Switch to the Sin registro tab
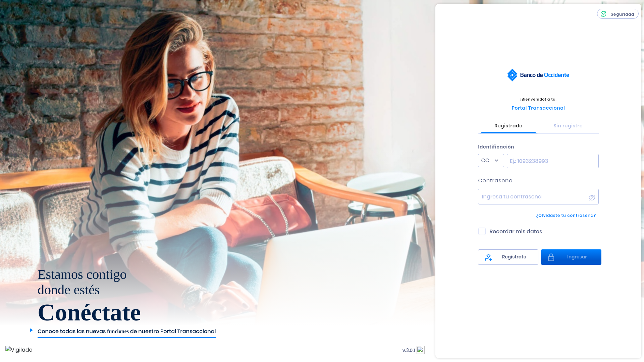Image resolution: width=644 pixels, height=362 pixels. pyautogui.click(x=568, y=126)
